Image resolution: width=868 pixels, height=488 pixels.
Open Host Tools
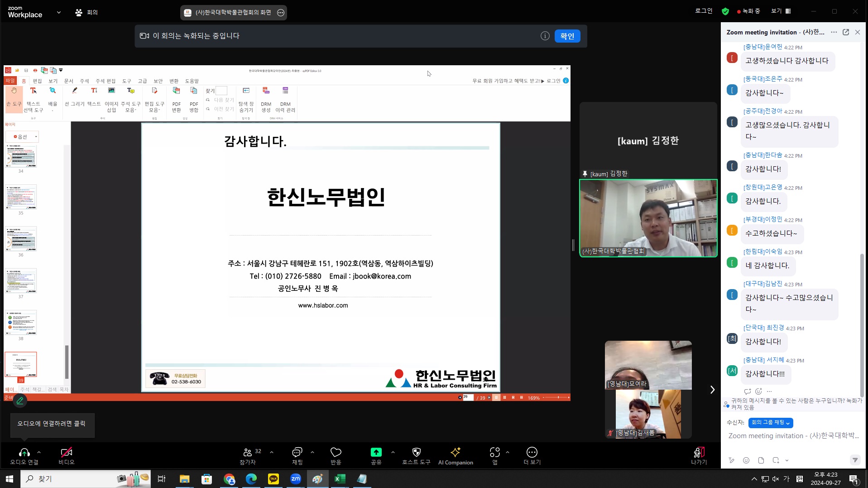(416, 456)
